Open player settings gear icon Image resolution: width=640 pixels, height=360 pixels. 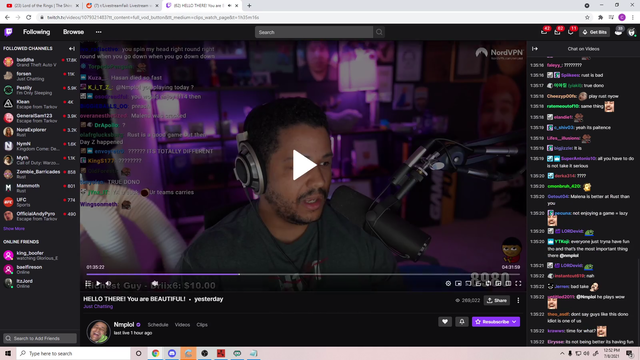[448, 283]
